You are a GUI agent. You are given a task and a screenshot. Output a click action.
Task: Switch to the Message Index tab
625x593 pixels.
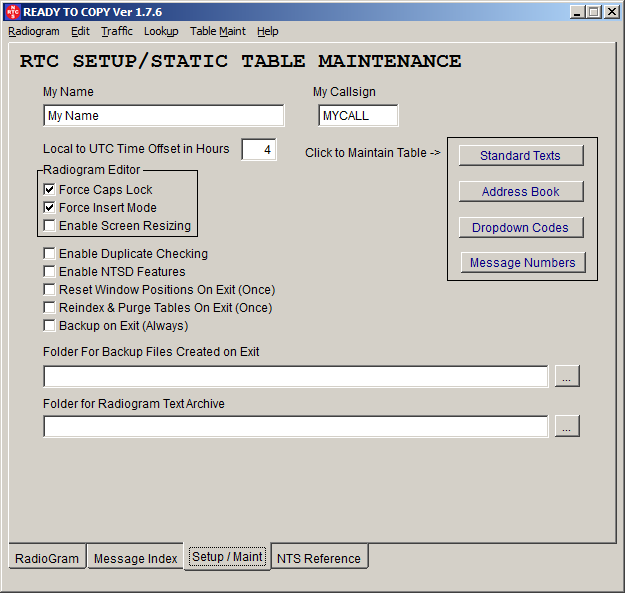(x=136, y=558)
